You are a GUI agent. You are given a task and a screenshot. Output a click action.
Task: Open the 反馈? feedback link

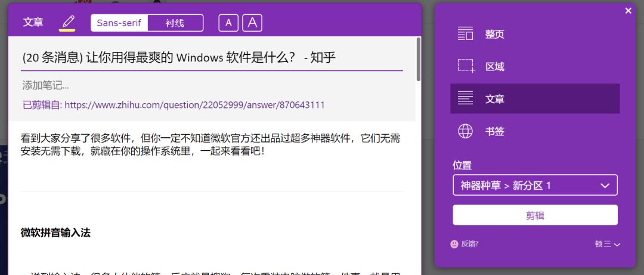pyautogui.click(x=469, y=244)
